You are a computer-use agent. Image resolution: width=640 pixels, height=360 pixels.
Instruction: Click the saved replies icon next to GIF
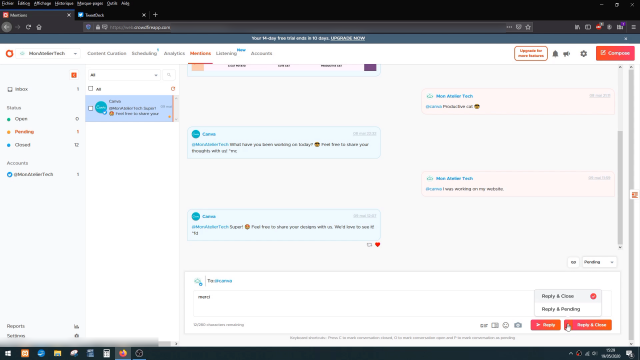tap(495, 325)
